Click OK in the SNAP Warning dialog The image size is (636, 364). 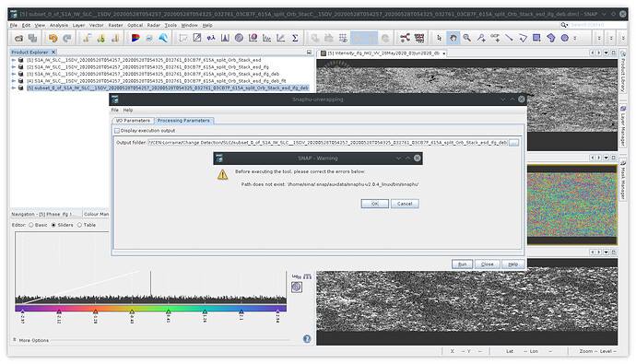[x=375, y=204]
